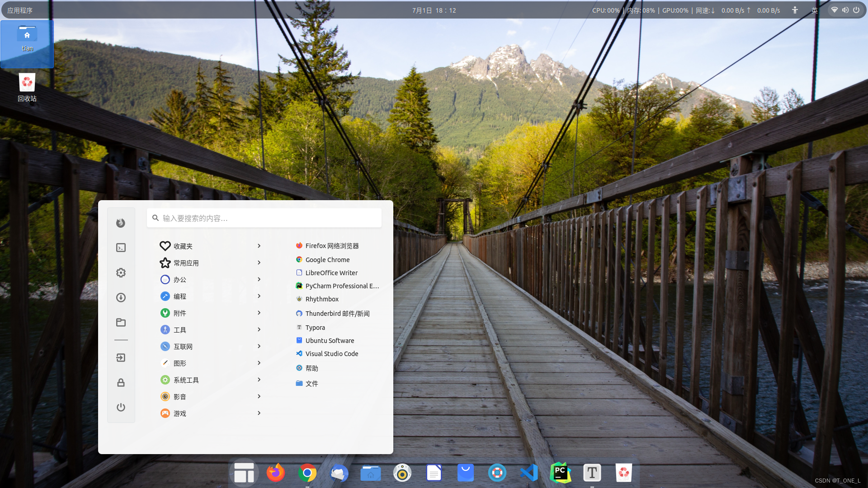The width and height of the screenshot is (868, 488).
Task: Click the GPU usage indicator
Action: [x=675, y=10]
